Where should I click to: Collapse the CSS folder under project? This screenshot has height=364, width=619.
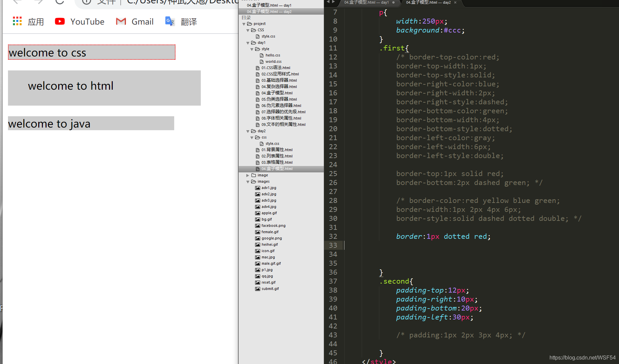[248, 30]
